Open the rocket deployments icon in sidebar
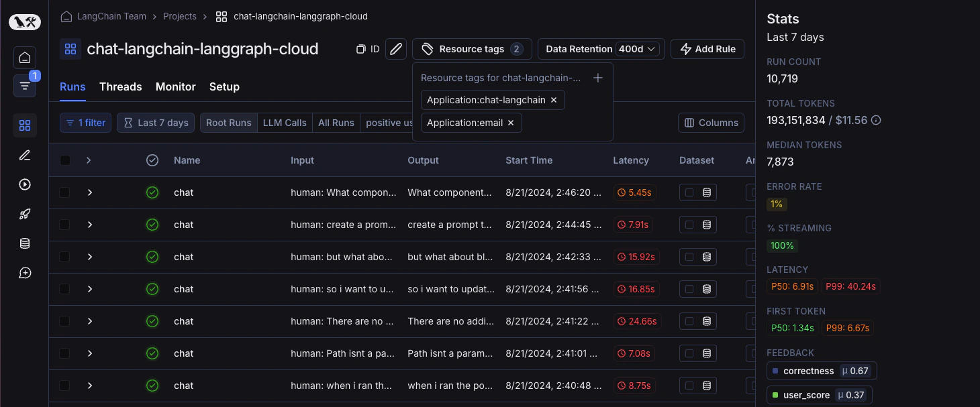 (x=25, y=214)
